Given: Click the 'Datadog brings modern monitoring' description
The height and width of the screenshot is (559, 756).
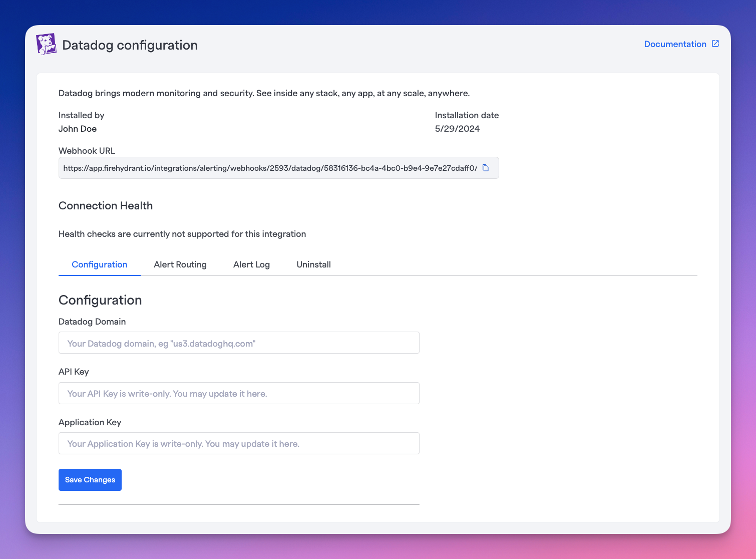Looking at the screenshot, I should 264,93.
